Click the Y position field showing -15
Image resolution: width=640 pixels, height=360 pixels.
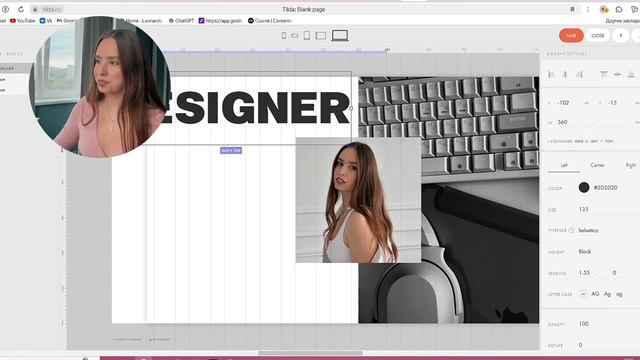tap(612, 103)
